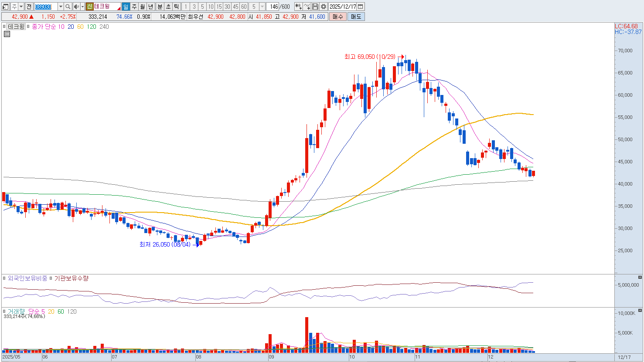644x362 pixels.
Task: Click the stock search magnifier icon
Action: [x=68, y=7]
